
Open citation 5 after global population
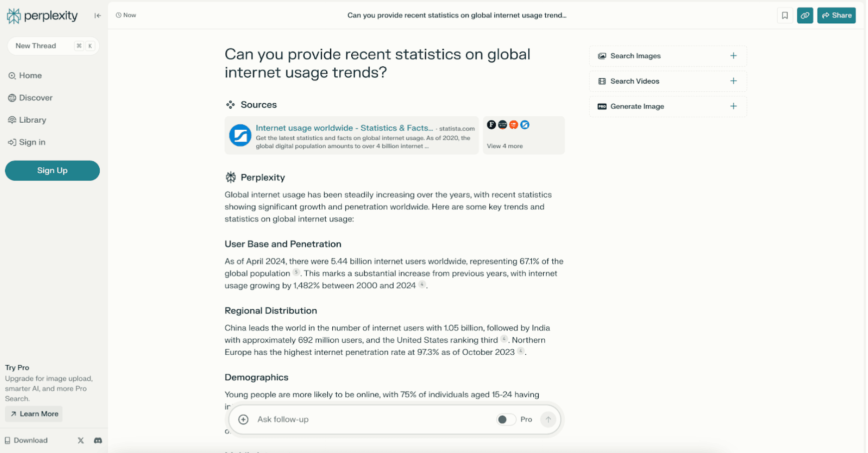[x=296, y=272]
